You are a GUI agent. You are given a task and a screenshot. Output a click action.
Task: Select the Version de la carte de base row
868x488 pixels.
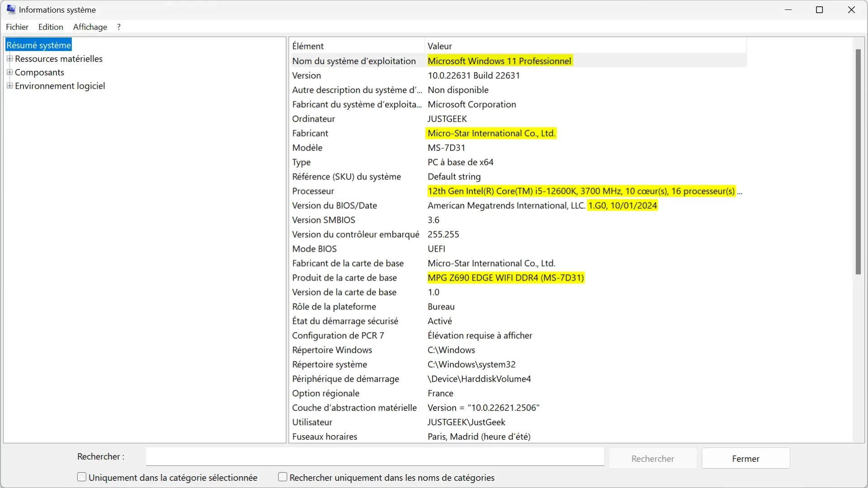(x=518, y=292)
